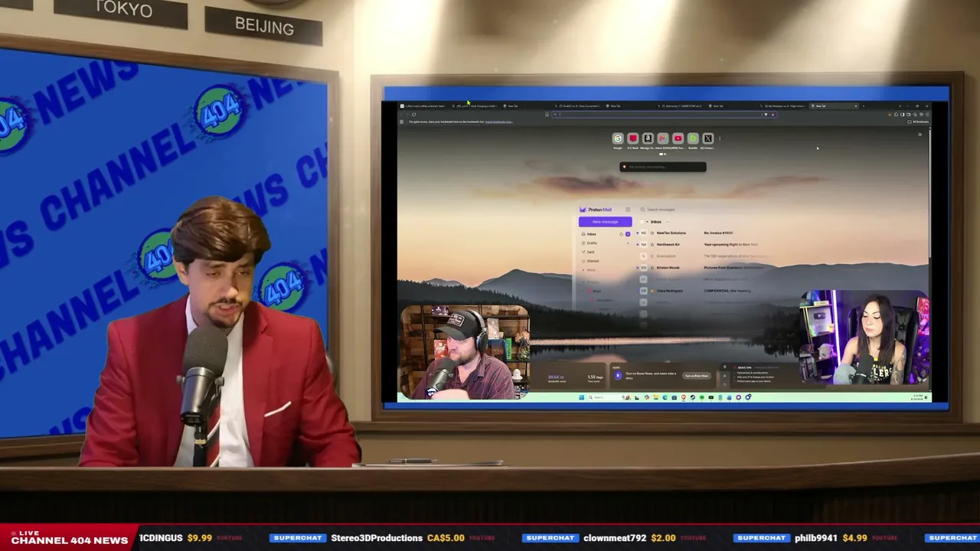Star the Kristen Novak email
The height and width of the screenshot is (551, 980).
[652, 267]
